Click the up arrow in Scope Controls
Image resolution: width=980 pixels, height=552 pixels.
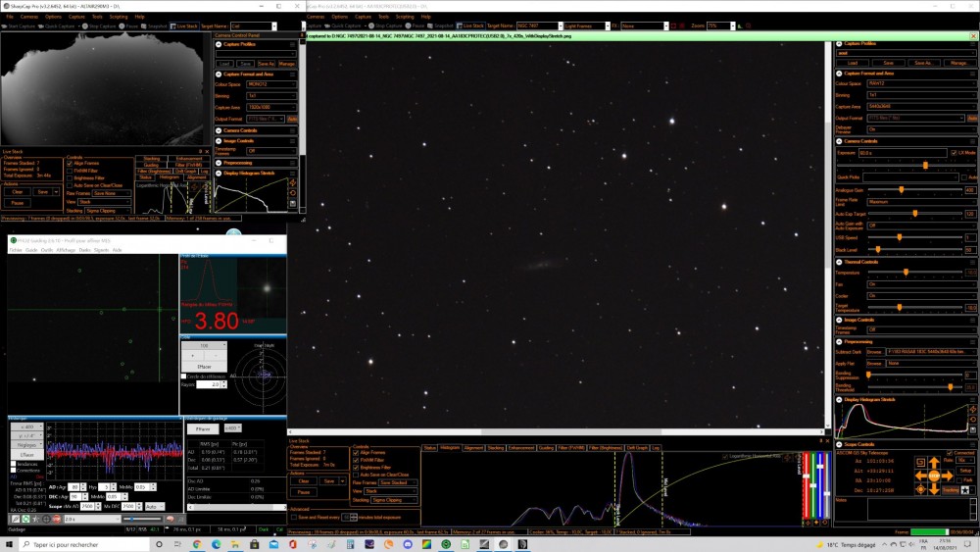934,463
